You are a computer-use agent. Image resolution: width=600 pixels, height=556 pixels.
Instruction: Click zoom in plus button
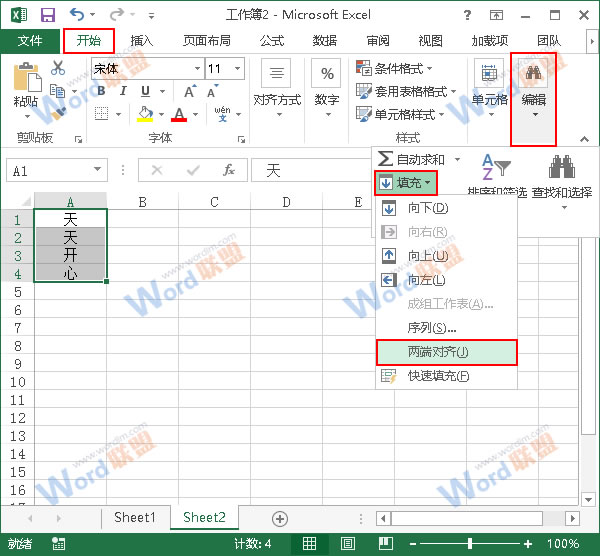coord(528,544)
